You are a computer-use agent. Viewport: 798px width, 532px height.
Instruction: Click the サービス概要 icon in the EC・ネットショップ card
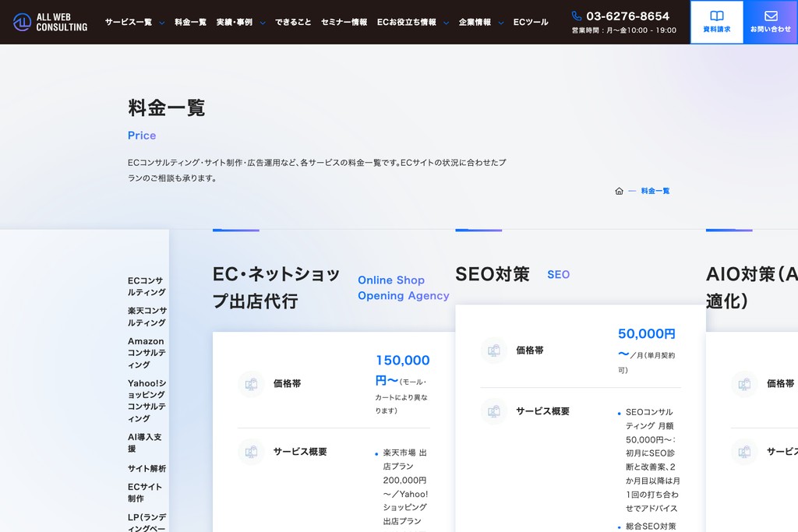tap(251, 452)
